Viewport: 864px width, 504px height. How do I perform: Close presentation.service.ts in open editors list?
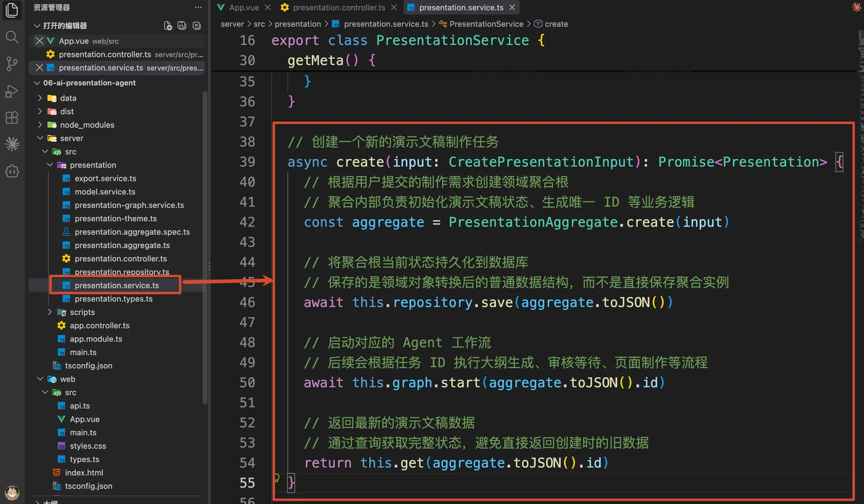(39, 68)
